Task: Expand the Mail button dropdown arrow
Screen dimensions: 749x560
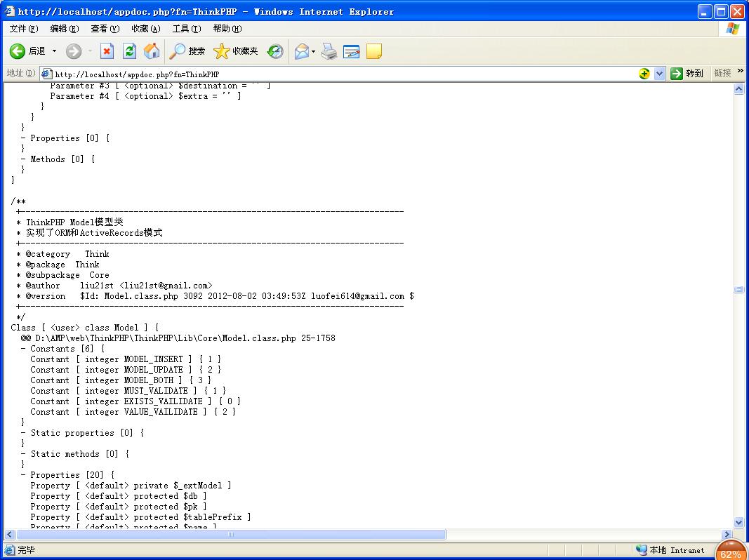Action: click(313, 51)
